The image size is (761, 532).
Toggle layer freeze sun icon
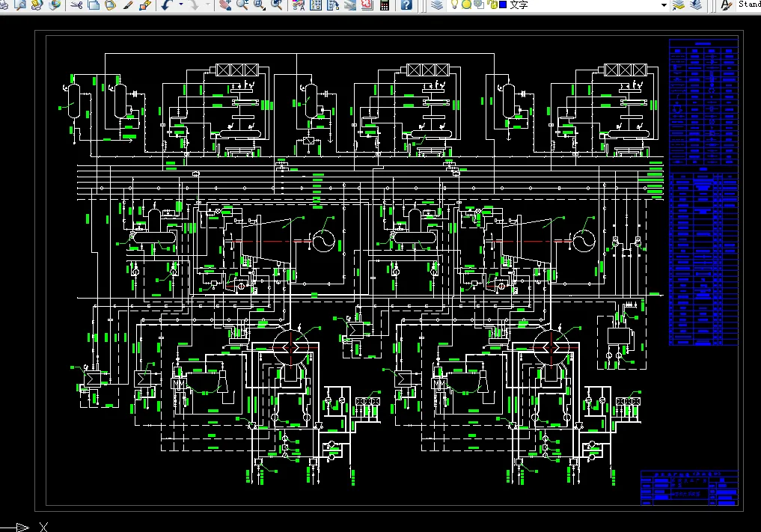pos(466,4)
